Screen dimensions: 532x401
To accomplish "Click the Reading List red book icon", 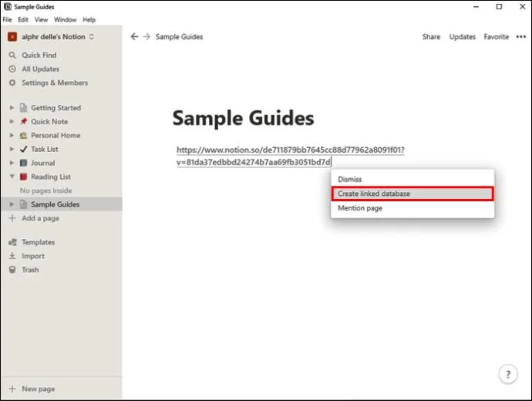I will [x=23, y=177].
